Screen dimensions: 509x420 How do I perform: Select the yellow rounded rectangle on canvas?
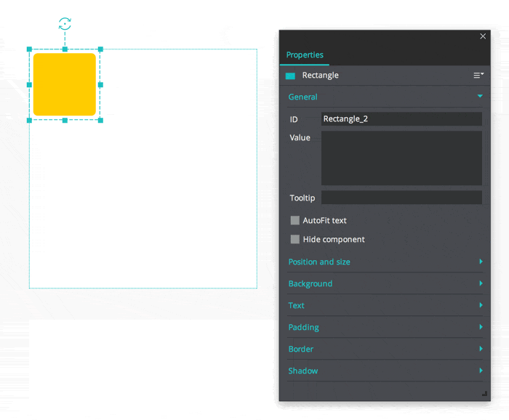pos(65,84)
